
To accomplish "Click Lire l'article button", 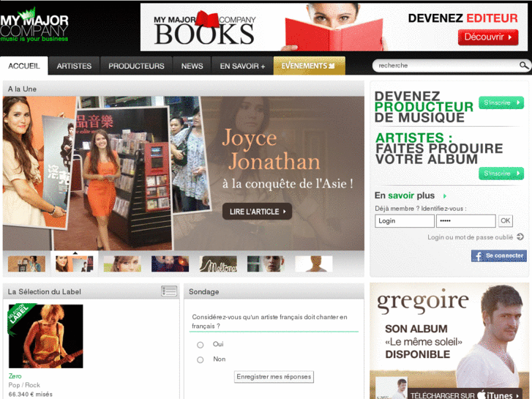I will pyautogui.click(x=257, y=212).
